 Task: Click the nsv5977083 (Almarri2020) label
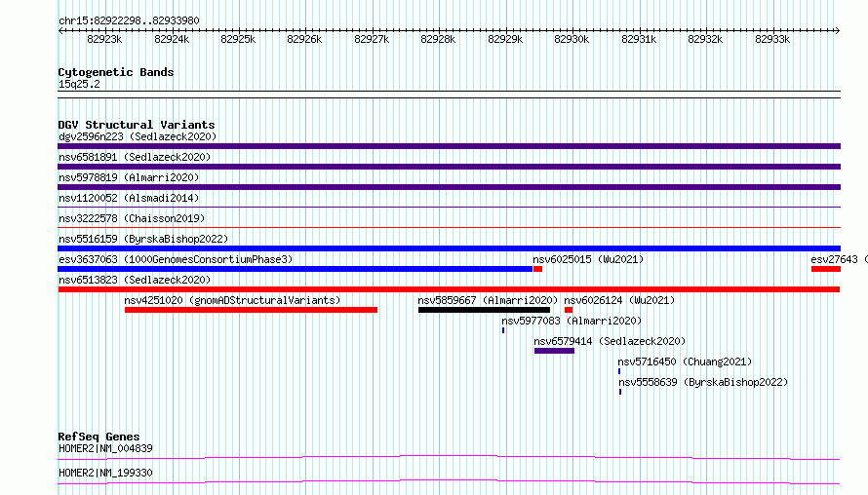572,321
